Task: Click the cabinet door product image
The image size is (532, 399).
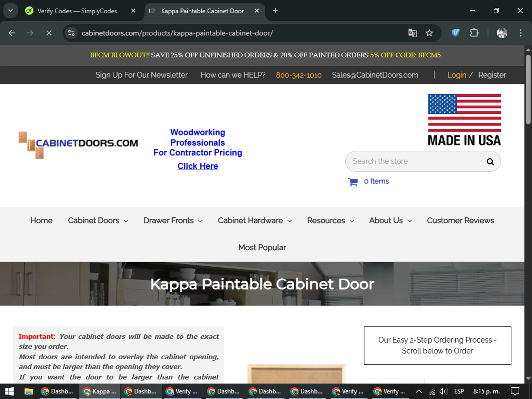Action: 297,374
